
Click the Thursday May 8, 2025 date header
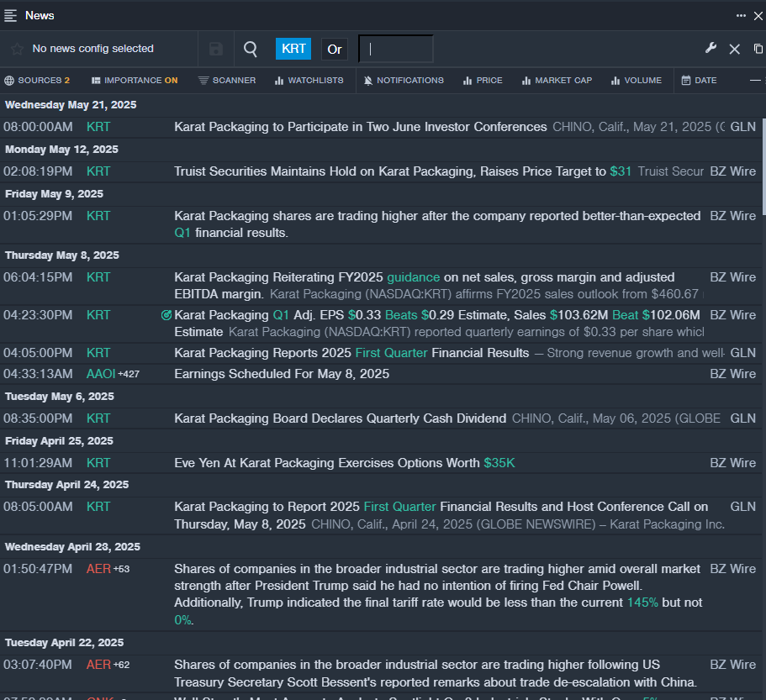pos(62,255)
